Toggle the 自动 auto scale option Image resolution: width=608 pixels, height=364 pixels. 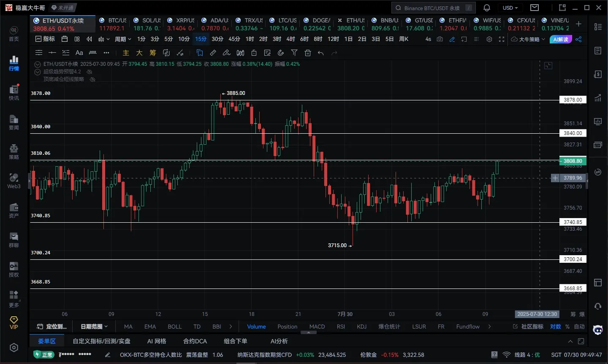pyautogui.click(x=579, y=326)
